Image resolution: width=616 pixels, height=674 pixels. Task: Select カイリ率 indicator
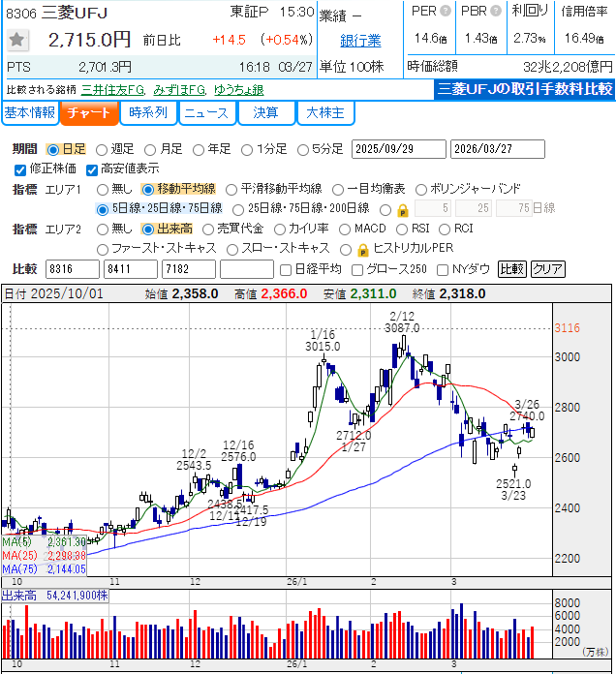[279, 230]
